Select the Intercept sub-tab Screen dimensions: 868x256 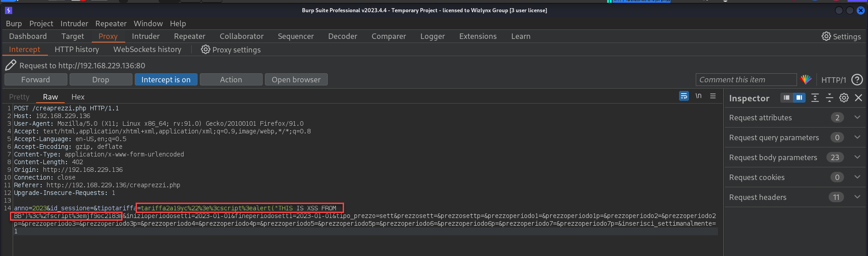click(24, 49)
